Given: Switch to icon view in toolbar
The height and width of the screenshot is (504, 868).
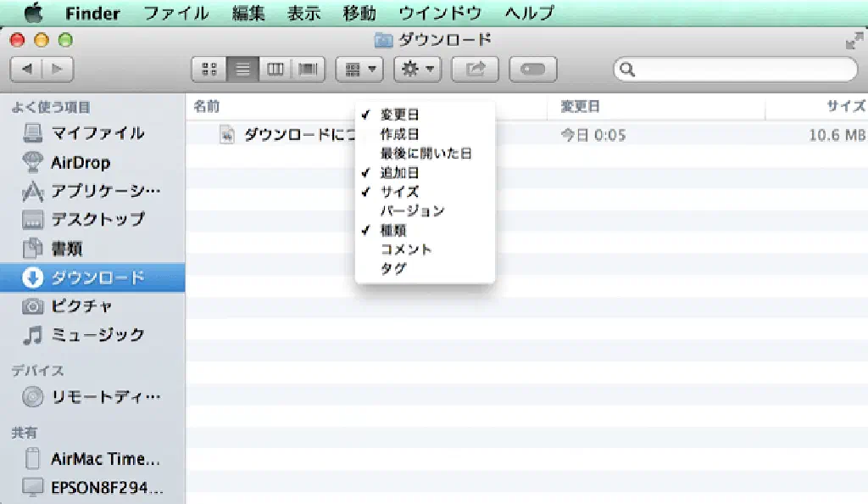Looking at the screenshot, I should 209,70.
